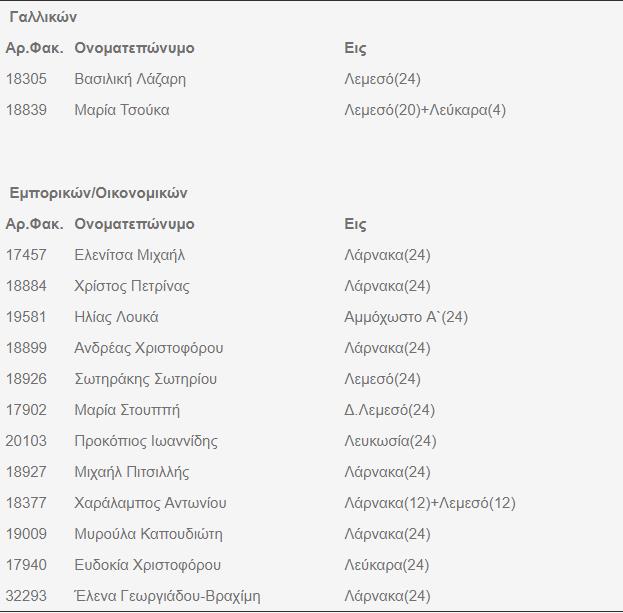Screen dimensions: 623x613
Task: Click the Αμμόχωστο Α`(24) destination
Action: [406, 317]
